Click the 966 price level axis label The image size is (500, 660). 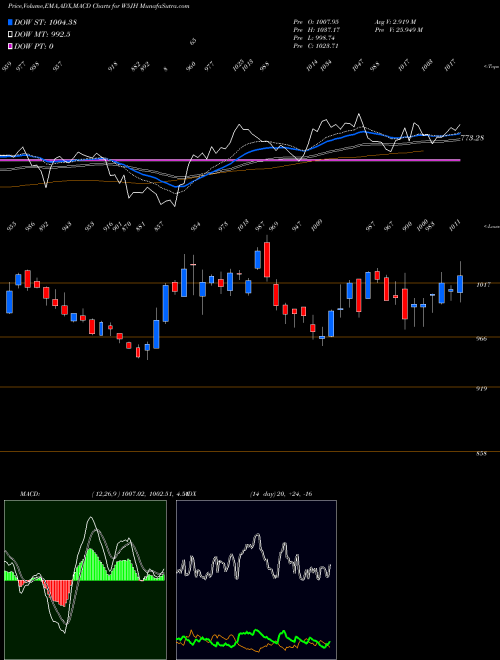click(482, 338)
